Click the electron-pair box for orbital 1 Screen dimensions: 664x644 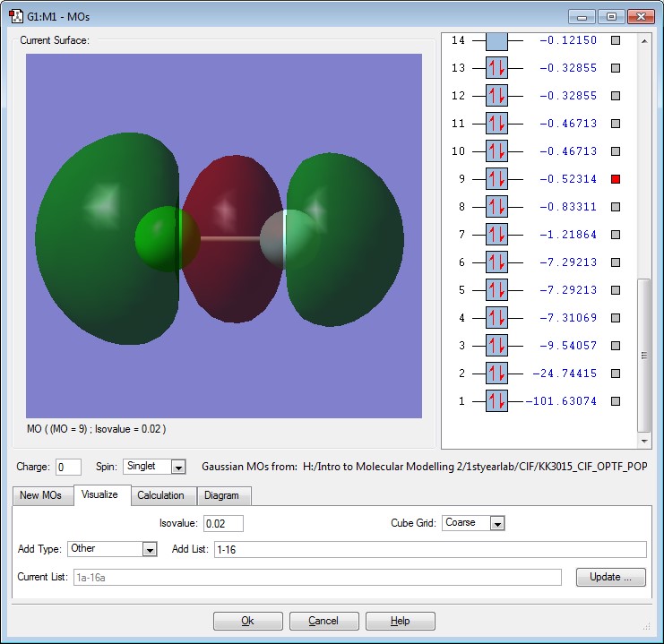click(496, 401)
